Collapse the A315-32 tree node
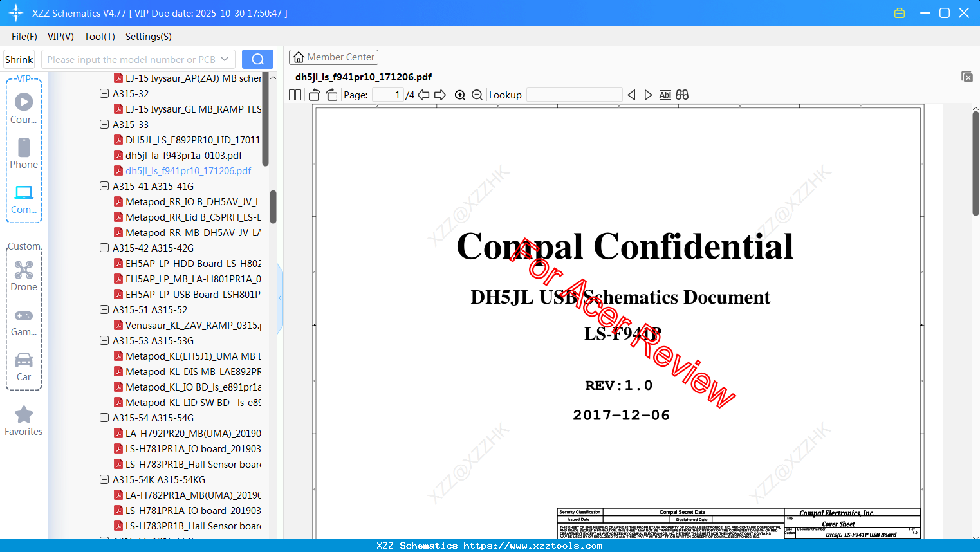The height and width of the screenshot is (552, 980). 104,93
